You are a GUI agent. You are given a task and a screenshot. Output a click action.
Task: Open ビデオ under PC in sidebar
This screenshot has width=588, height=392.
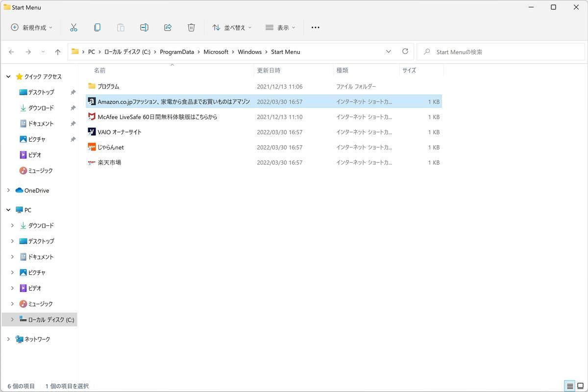35,288
